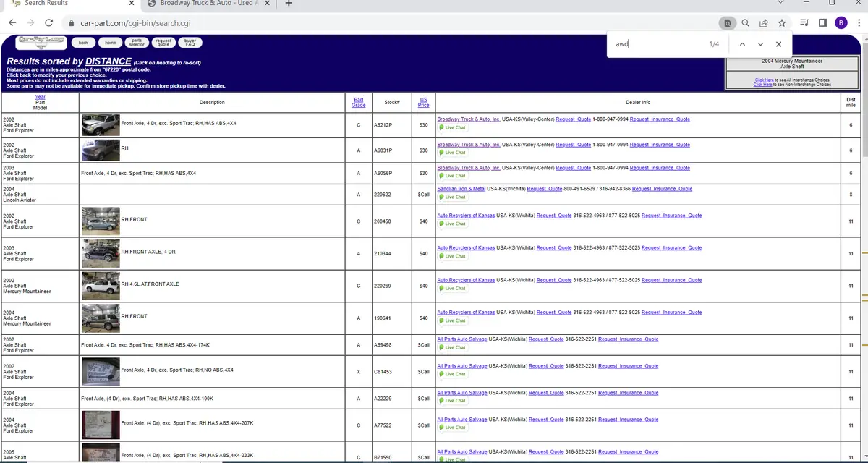
Task: Open the tab search dropdown chevron
Action: click(780, 3)
